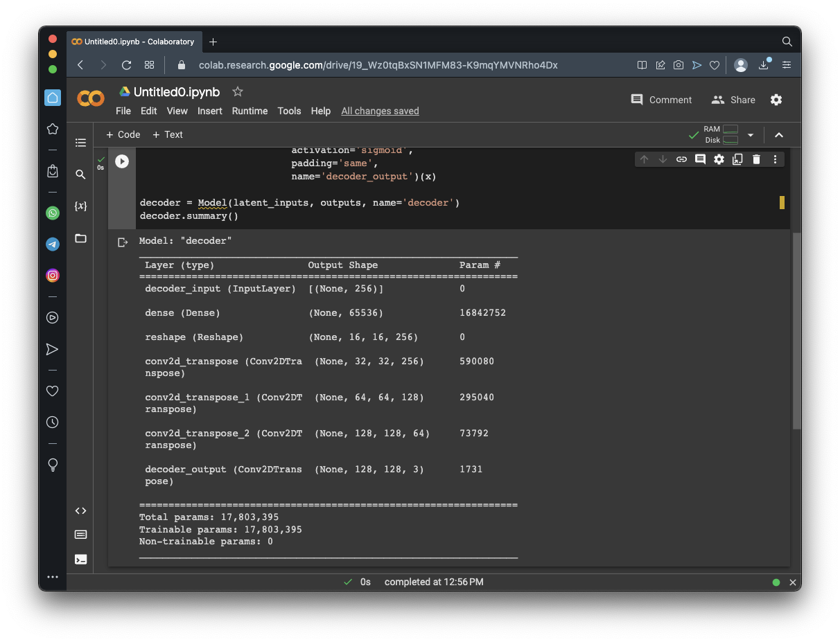Image resolution: width=840 pixels, height=642 pixels.
Task: Open the table of contents panel
Action: point(80,143)
